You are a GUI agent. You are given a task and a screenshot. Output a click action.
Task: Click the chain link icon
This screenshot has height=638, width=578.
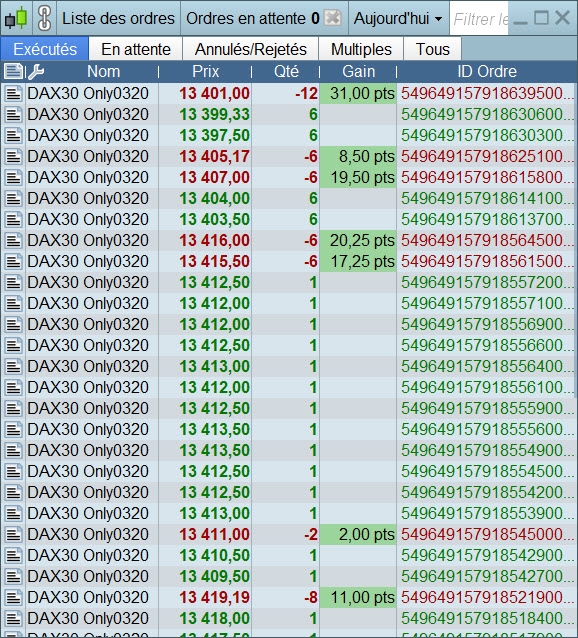tap(44, 18)
